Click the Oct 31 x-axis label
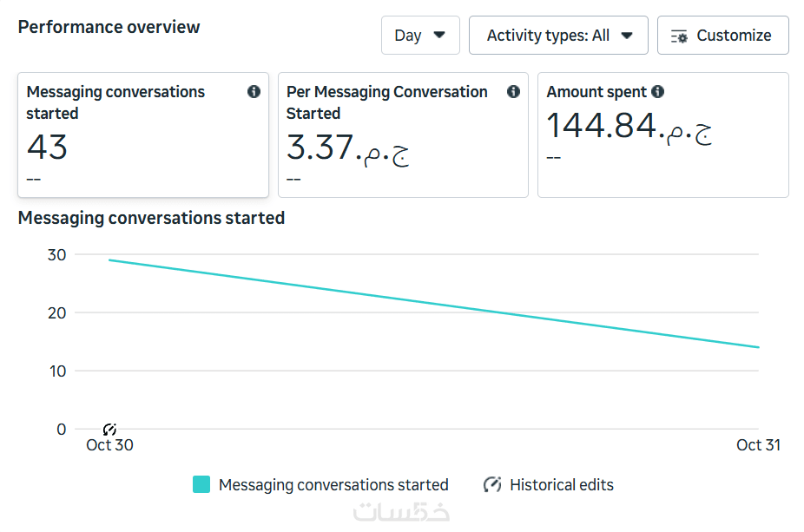 pyautogui.click(x=758, y=445)
